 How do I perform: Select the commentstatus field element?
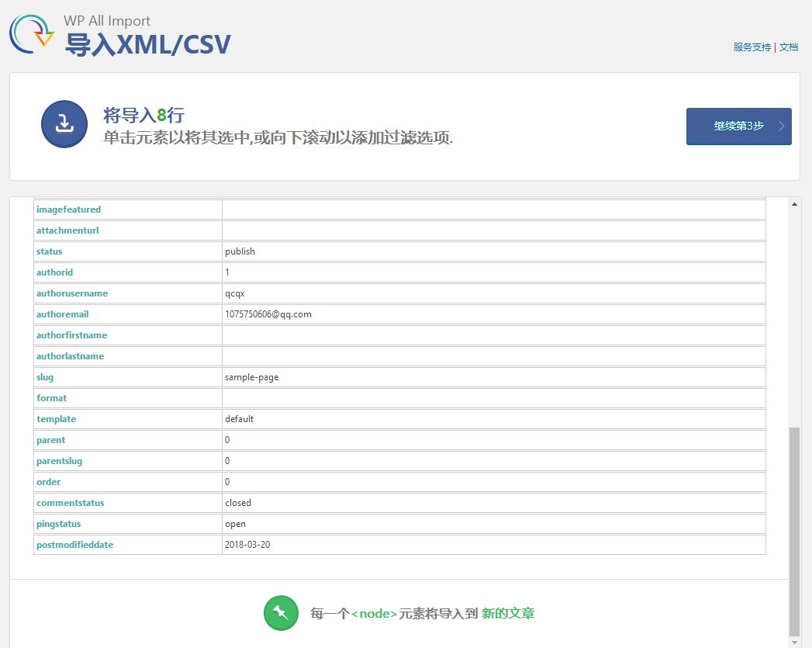click(x=70, y=502)
